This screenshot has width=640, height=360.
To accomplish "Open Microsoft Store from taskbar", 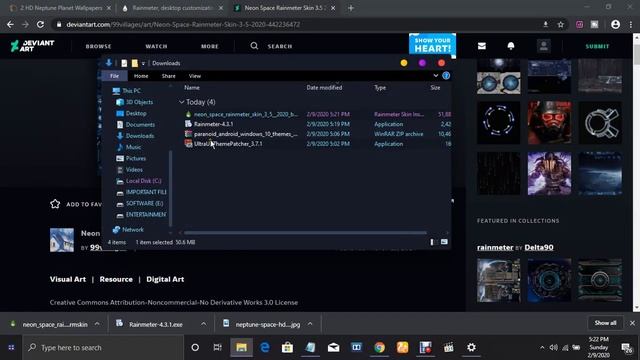I will tap(287, 347).
